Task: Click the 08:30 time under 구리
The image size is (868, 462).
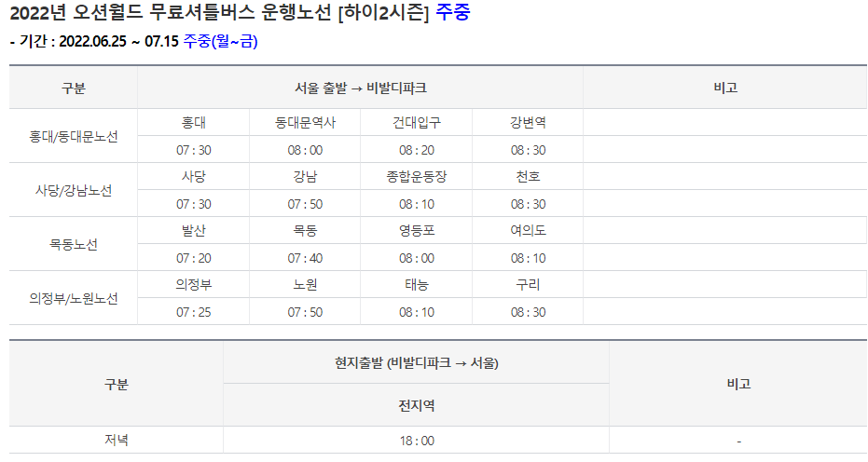Action: tap(528, 313)
